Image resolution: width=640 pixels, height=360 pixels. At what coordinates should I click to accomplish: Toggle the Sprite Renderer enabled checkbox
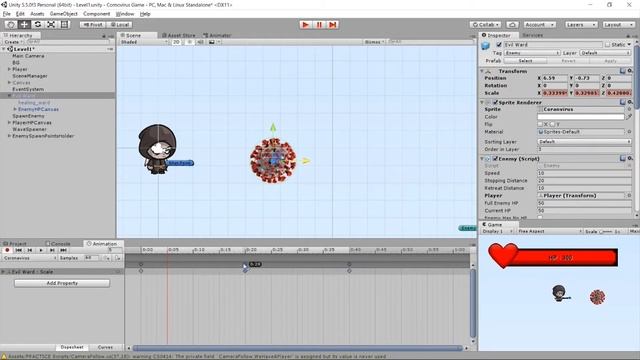[495, 102]
